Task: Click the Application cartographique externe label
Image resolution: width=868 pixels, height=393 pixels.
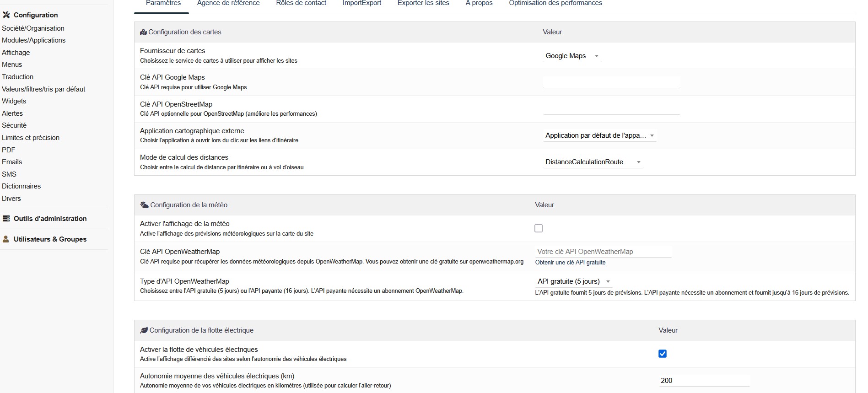Action: point(192,131)
